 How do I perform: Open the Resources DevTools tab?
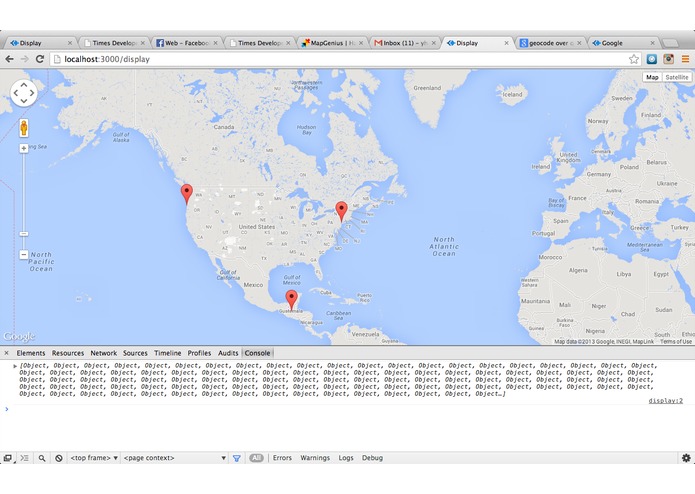click(x=68, y=353)
